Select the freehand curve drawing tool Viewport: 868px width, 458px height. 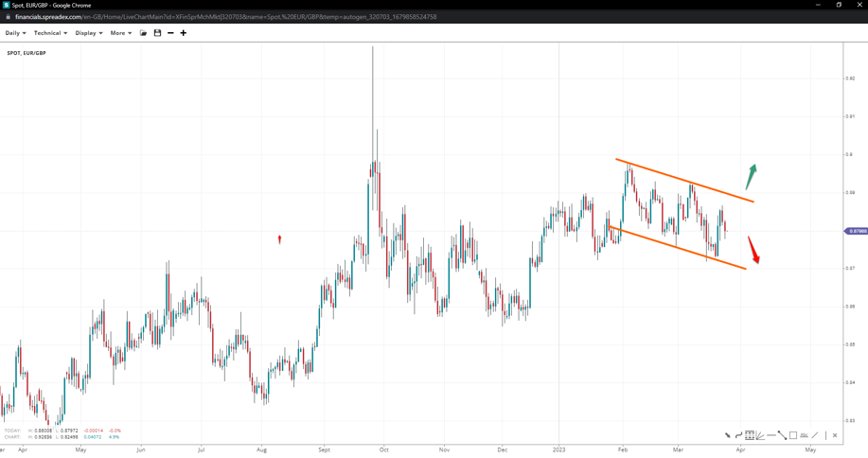click(738, 435)
